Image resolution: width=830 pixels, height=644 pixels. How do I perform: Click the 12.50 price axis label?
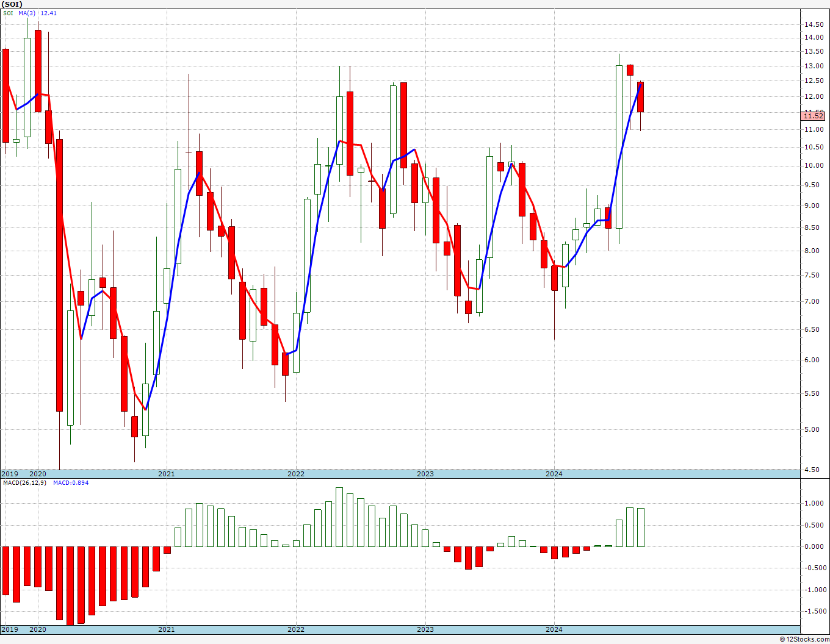814,80
